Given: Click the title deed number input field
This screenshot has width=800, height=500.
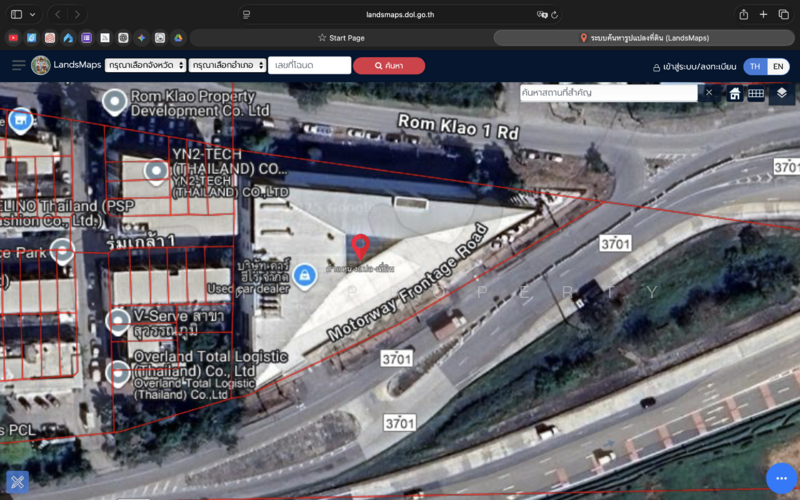Looking at the screenshot, I should pos(310,65).
